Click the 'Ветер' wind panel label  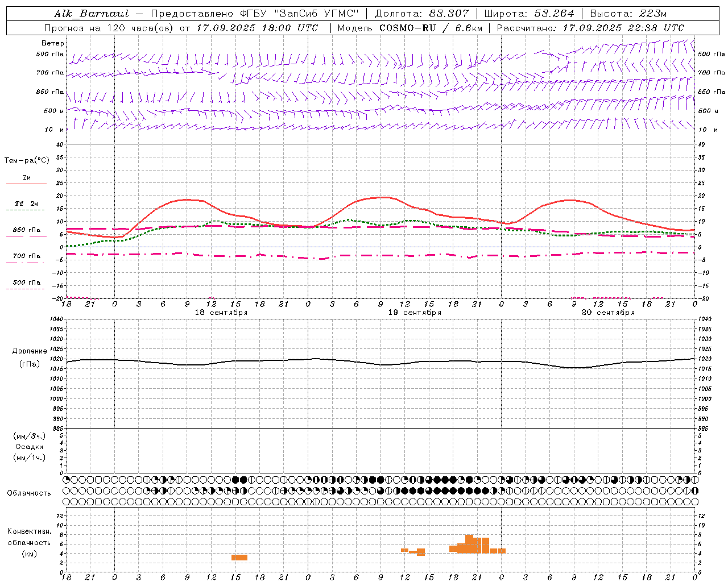(x=53, y=43)
